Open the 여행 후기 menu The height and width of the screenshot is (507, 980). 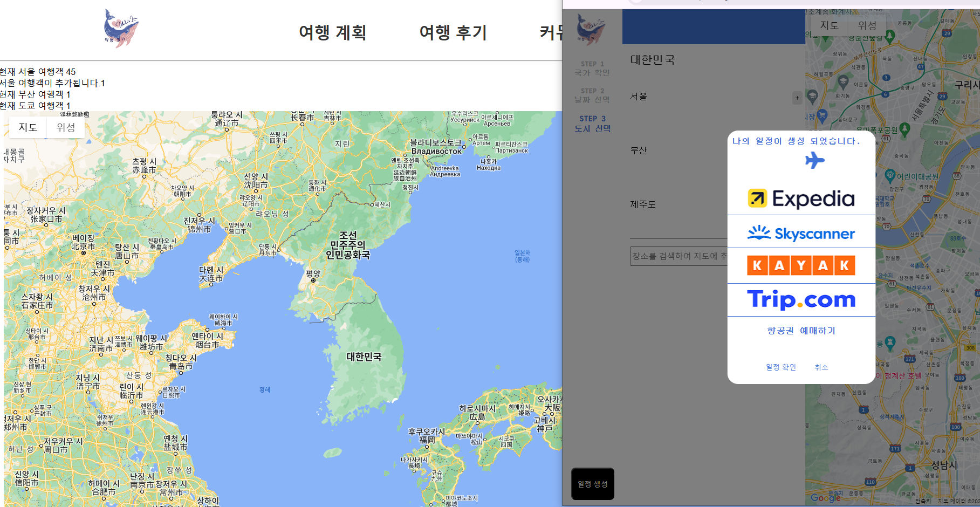[x=453, y=32]
